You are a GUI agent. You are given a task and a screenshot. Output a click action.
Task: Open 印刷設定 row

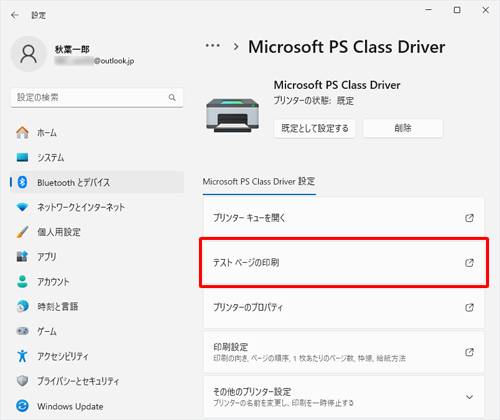(x=344, y=352)
